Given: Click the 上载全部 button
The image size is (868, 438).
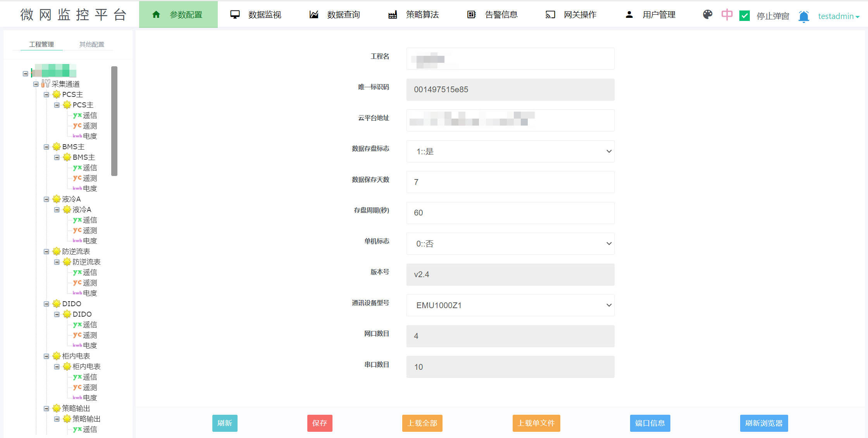Looking at the screenshot, I should (x=422, y=423).
